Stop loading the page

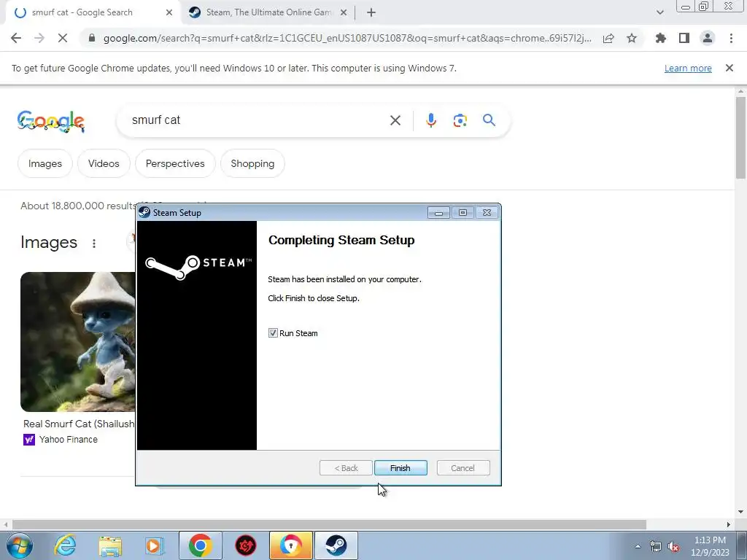point(63,38)
